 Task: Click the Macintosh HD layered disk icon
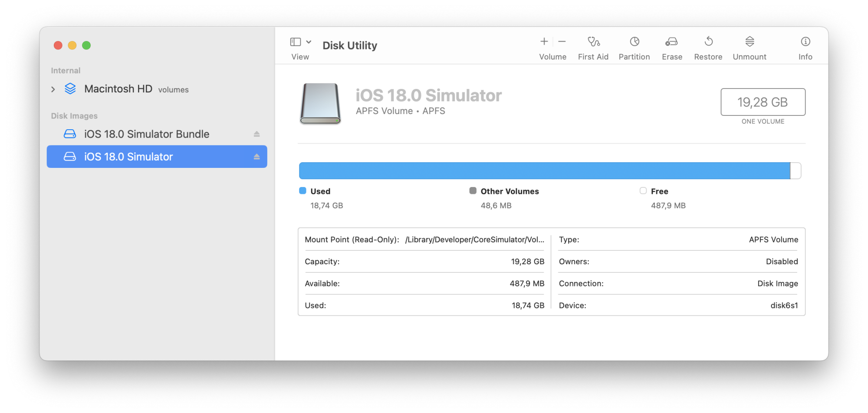70,89
